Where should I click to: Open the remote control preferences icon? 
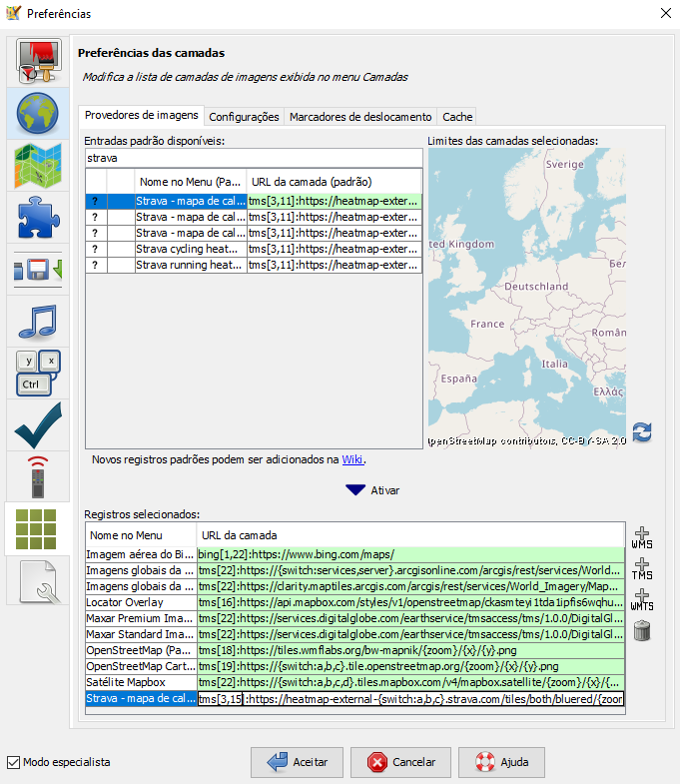[38, 477]
